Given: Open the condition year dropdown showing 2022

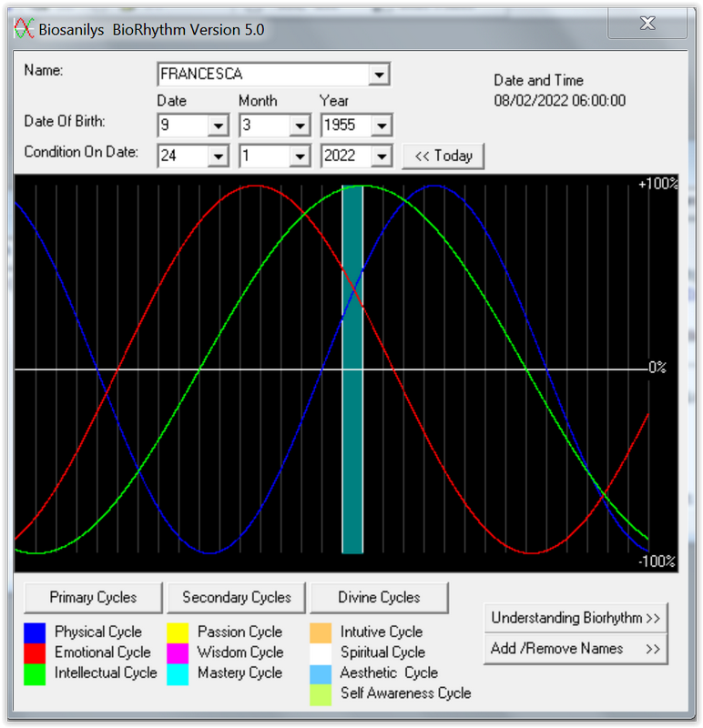Looking at the screenshot, I should 382,156.
